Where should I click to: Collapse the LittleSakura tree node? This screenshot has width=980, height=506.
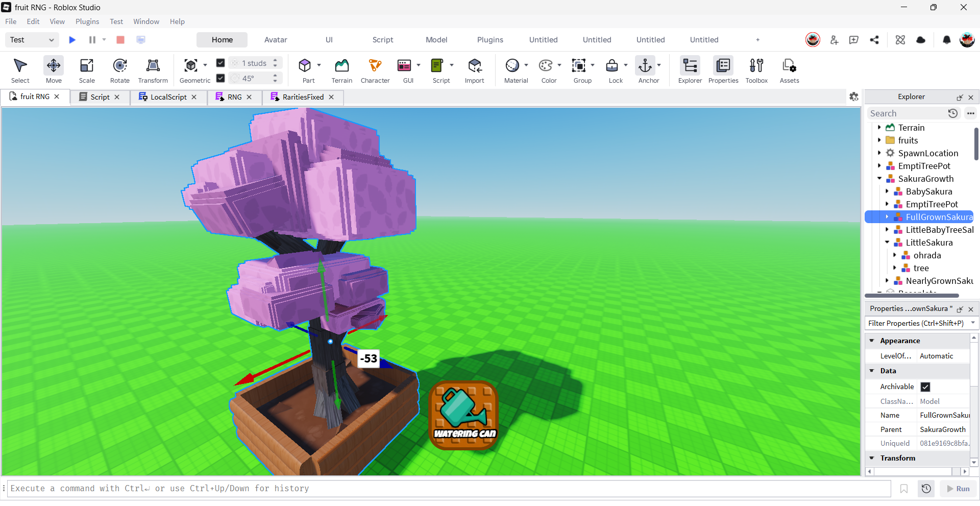tap(887, 243)
